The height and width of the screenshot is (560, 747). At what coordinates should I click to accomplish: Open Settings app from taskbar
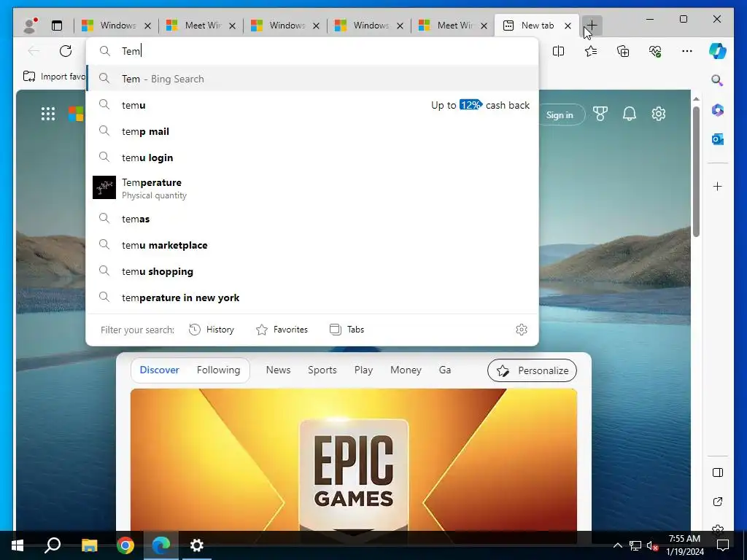tap(197, 545)
